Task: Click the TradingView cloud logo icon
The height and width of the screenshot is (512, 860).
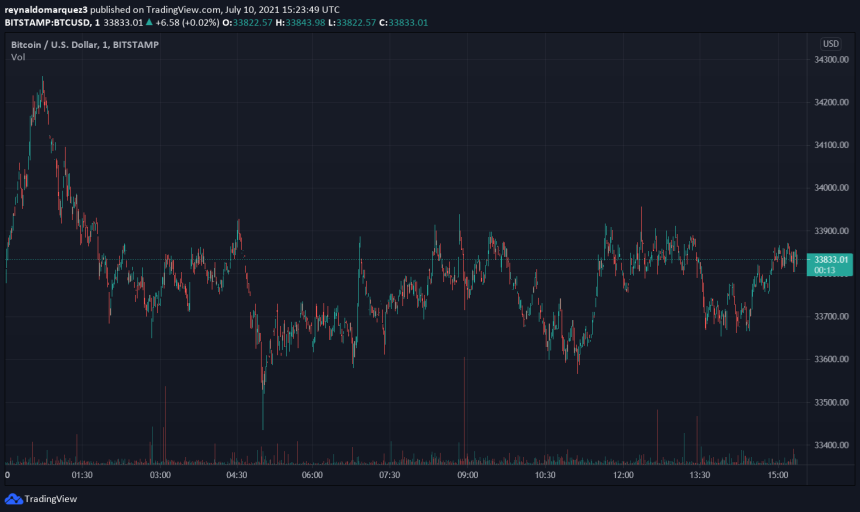Action: (x=13, y=498)
